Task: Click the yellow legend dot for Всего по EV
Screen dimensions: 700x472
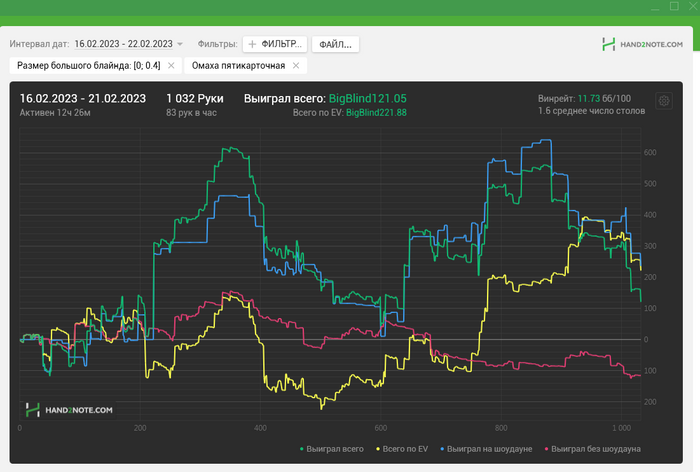Action: click(378, 449)
